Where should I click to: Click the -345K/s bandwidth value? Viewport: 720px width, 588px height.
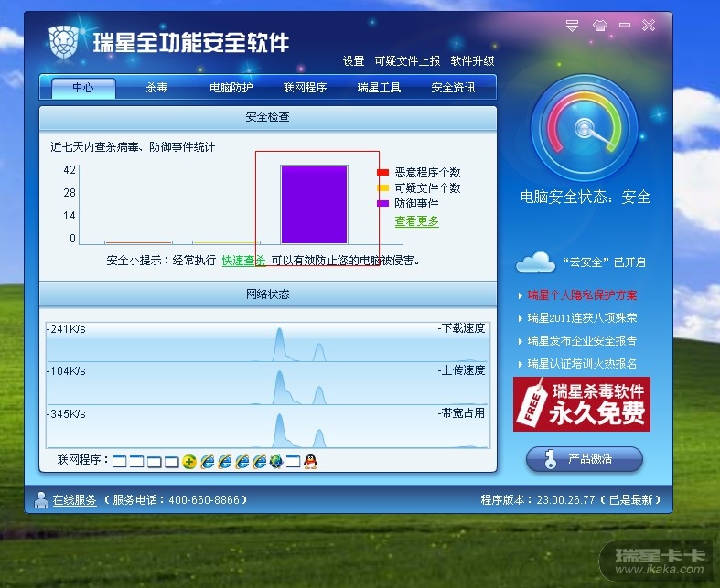click(66, 414)
